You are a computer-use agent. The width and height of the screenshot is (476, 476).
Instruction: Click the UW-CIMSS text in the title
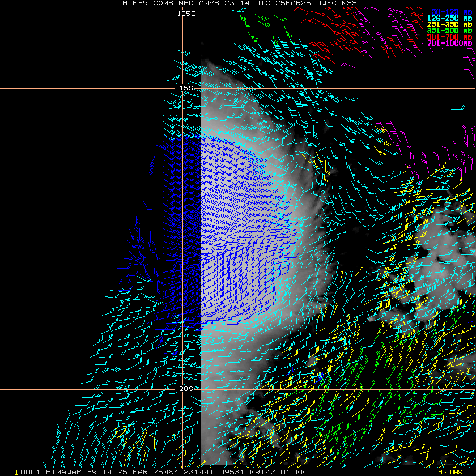(337, 3)
